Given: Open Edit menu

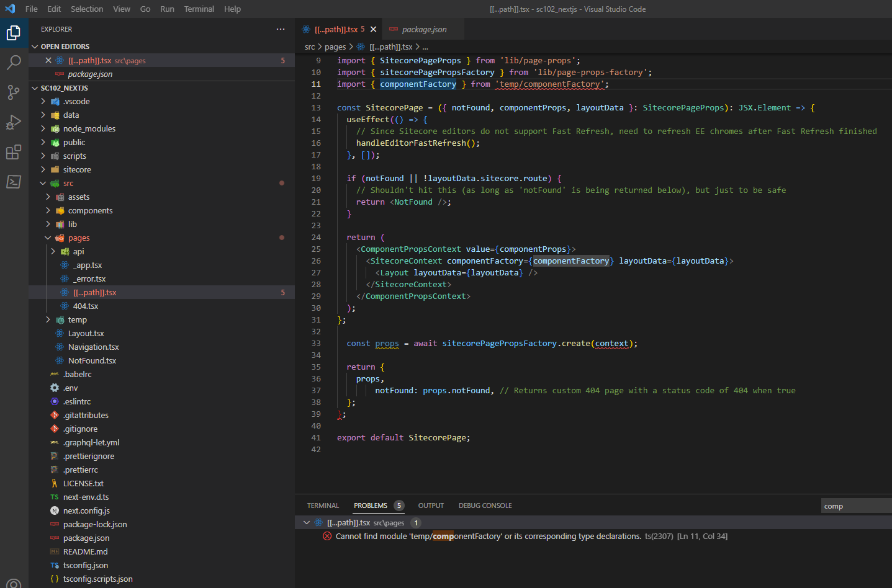Looking at the screenshot, I should [54, 9].
